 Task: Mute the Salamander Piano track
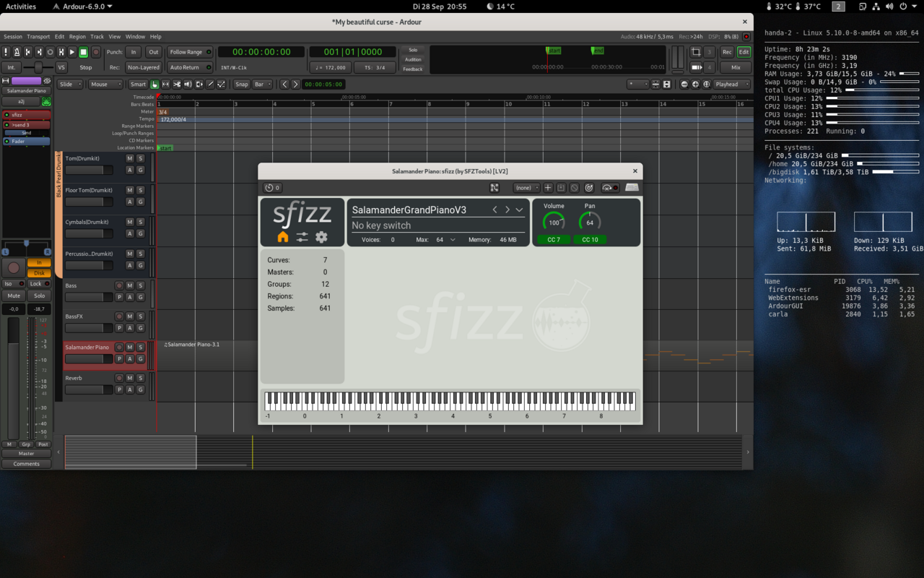tap(130, 348)
